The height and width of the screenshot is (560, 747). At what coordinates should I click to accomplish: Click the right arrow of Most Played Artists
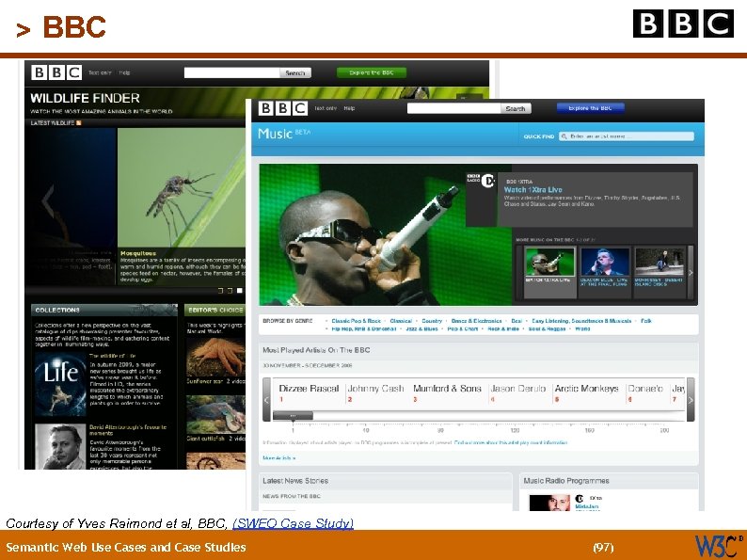[691, 399]
